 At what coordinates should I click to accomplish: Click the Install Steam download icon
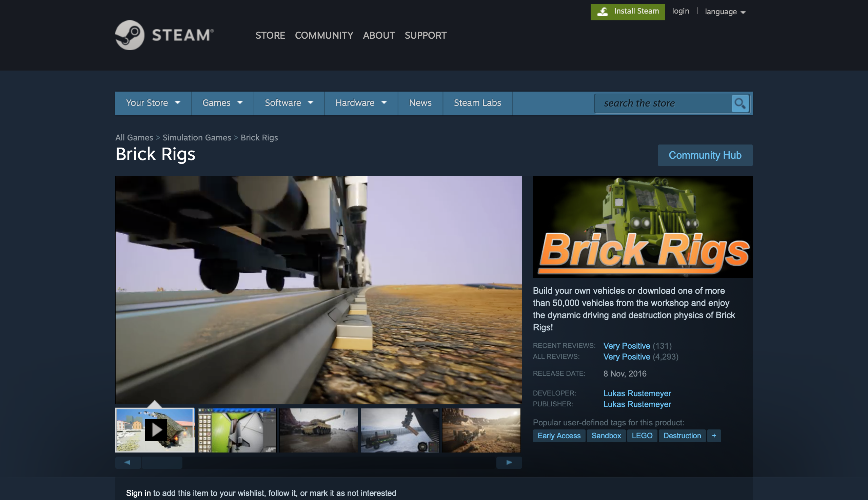click(603, 12)
